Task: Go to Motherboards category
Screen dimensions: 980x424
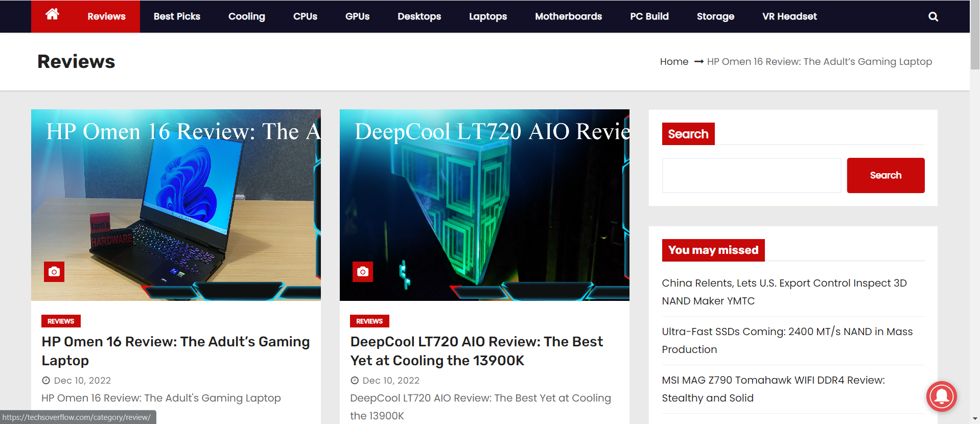Action: (x=569, y=16)
